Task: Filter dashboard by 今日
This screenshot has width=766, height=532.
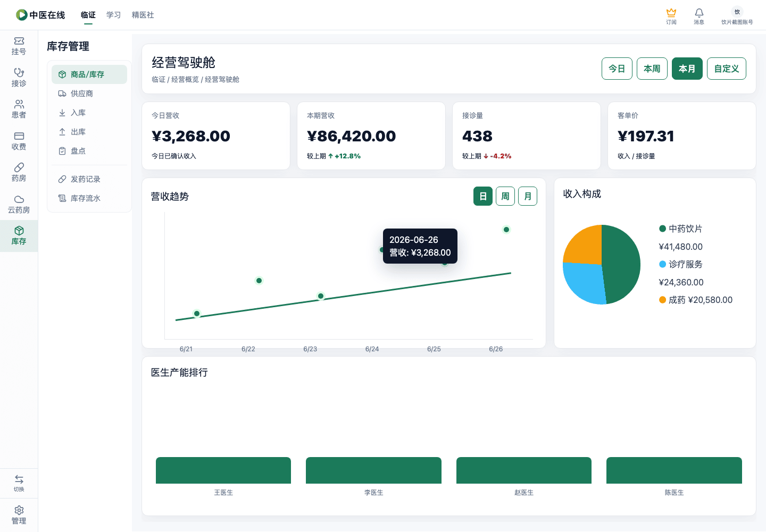Action: (x=617, y=69)
